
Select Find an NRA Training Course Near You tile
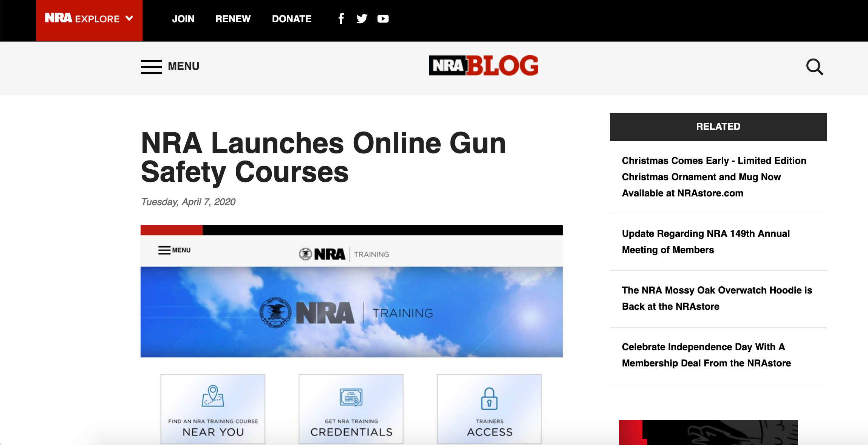[x=213, y=409]
